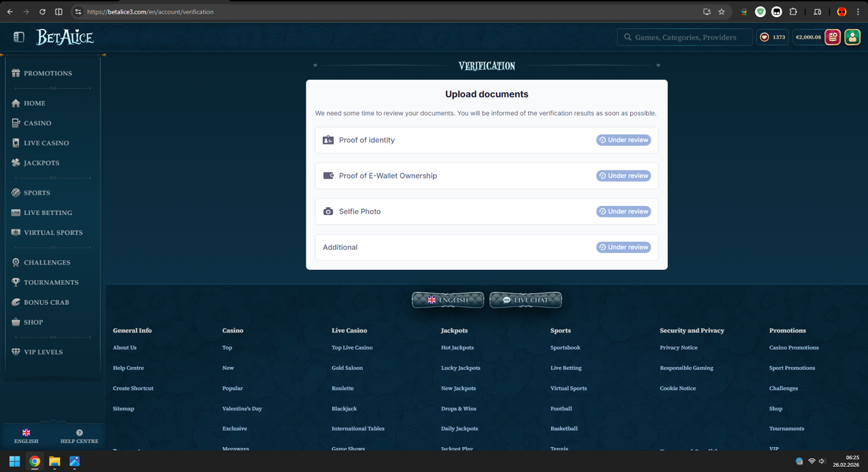Expand Proof of E-Wallet Ownership row
This screenshot has width=868, height=472.
point(486,176)
